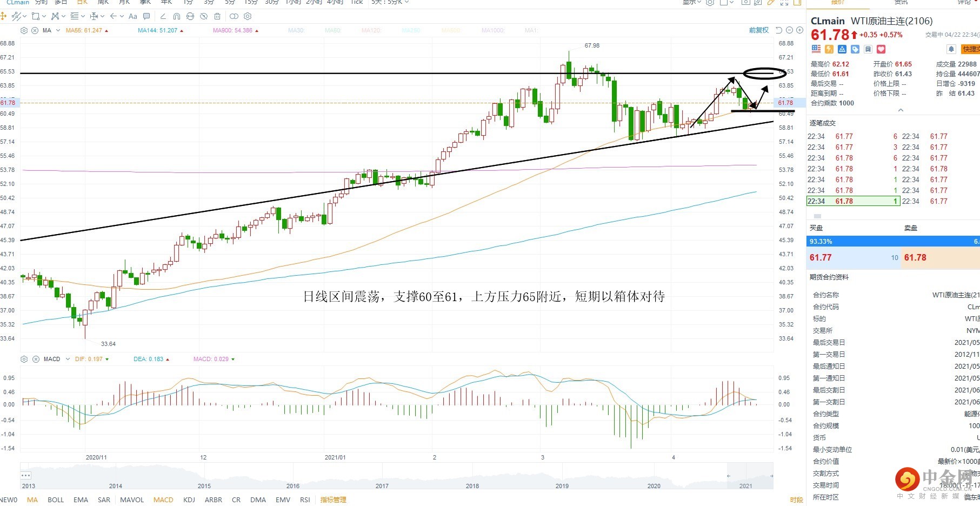Open drawing toolbar settings gear
Viewport: 980px width, 506px height.
tap(248, 16)
